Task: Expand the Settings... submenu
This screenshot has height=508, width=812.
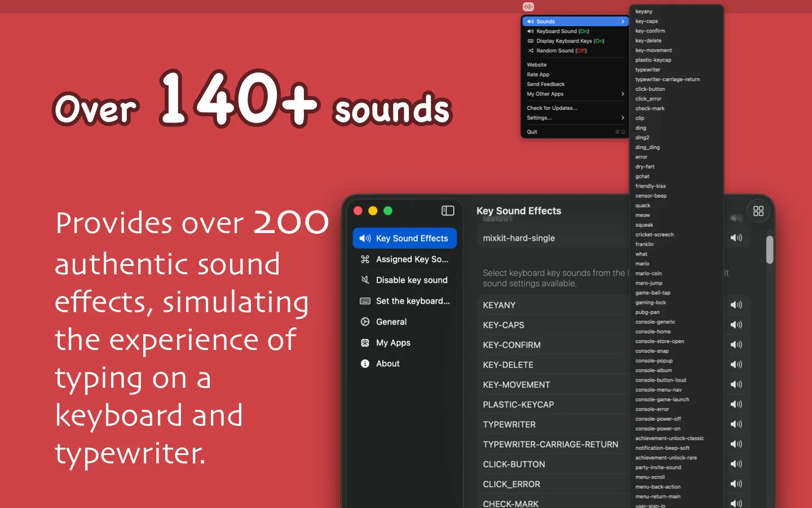Action: coord(575,117)
